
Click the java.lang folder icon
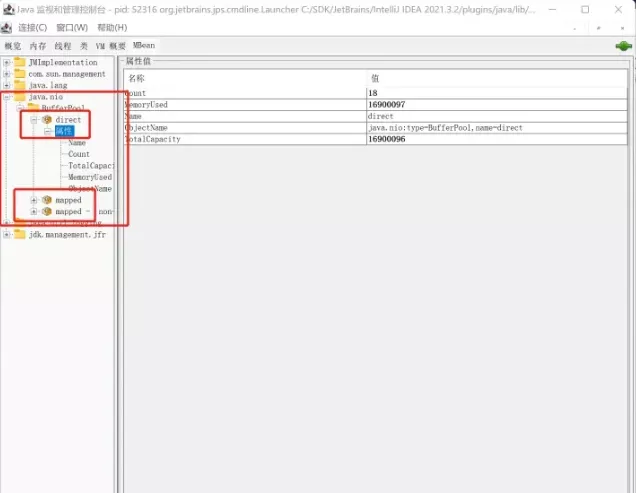(19, 85)
